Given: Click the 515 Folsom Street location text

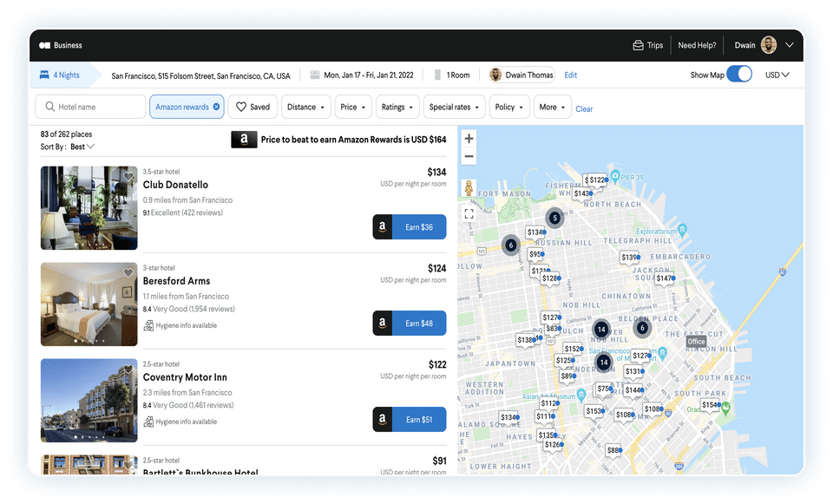Looking at the screenshot, I should click(x=200, y=76).
